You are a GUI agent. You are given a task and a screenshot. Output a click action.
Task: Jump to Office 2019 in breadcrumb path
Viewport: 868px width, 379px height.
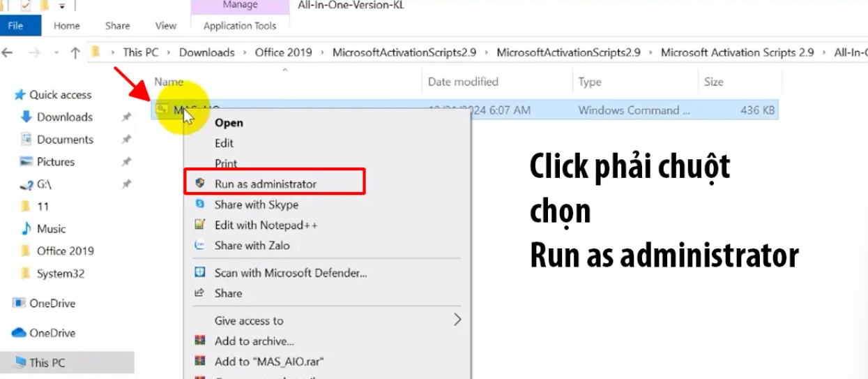pyautogui.click(x=283, y=52)
